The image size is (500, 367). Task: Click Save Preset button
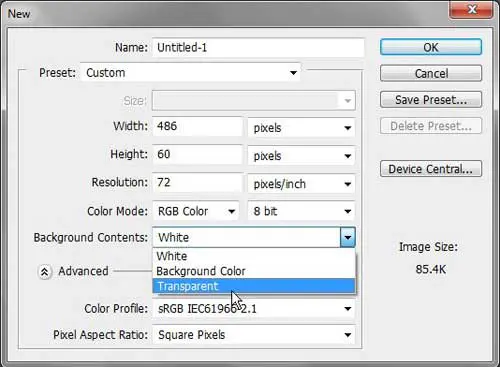click(x=431, y=99)
